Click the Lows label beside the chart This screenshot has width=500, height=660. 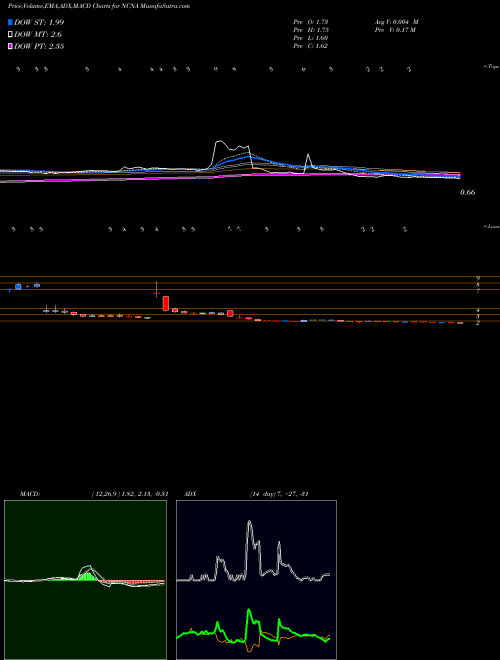tap(492, 226)
